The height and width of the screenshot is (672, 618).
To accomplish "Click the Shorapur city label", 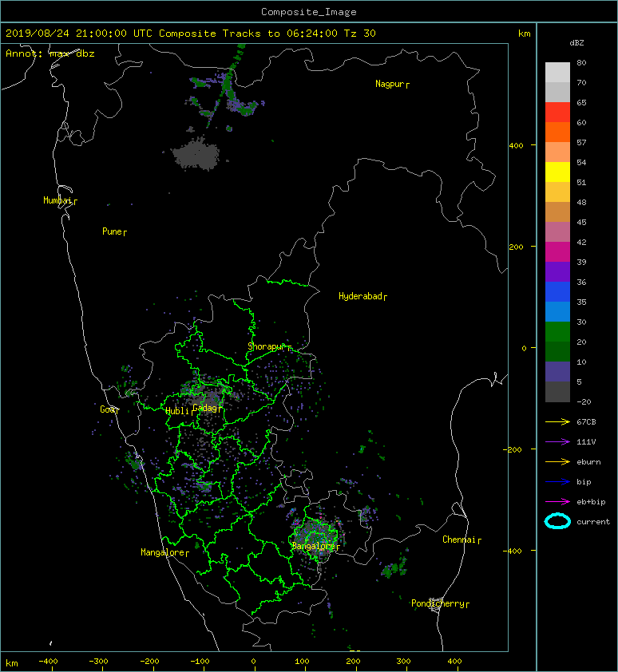I will pyautogui.click(x=266, y=346).
